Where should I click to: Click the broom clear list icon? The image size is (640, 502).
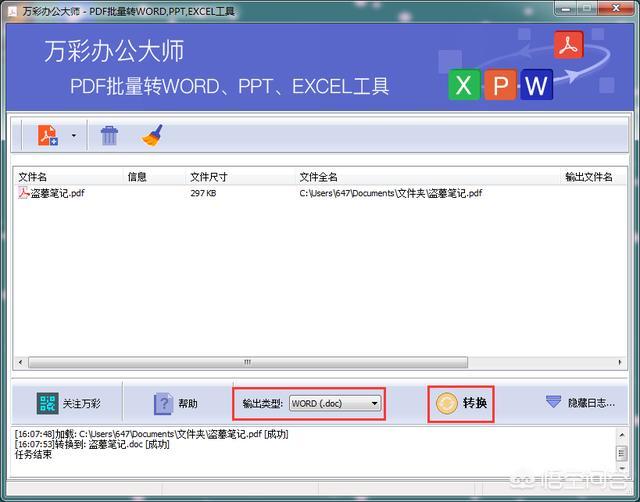153,135
